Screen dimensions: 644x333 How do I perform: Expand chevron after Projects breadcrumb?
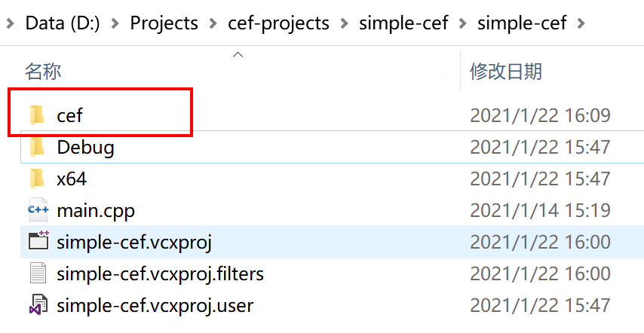pos(213,23)
